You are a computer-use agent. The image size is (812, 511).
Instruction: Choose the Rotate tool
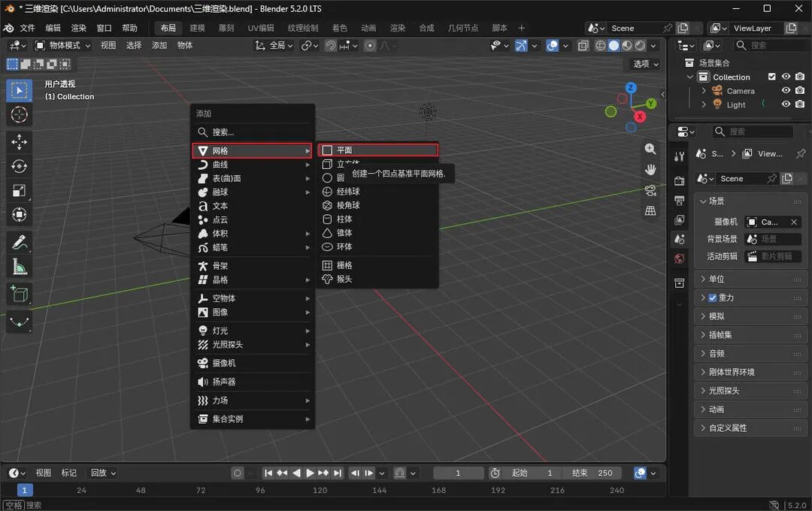[19, 166]
